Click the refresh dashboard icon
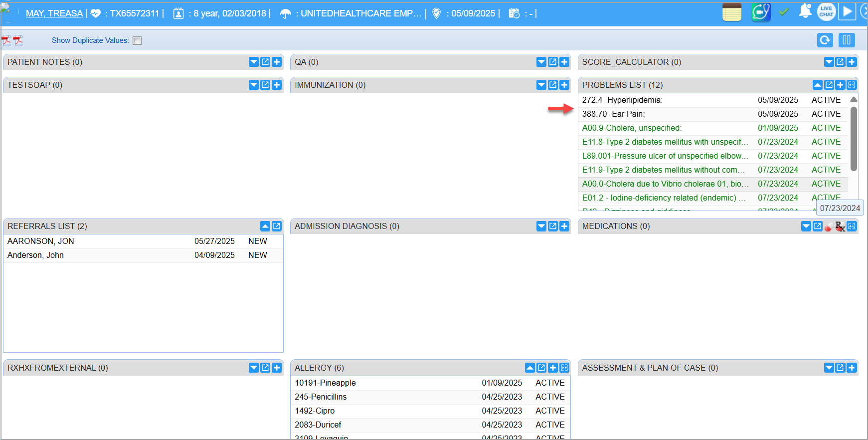This screenshot has height=440, width=868. click(x=825, y=40)
